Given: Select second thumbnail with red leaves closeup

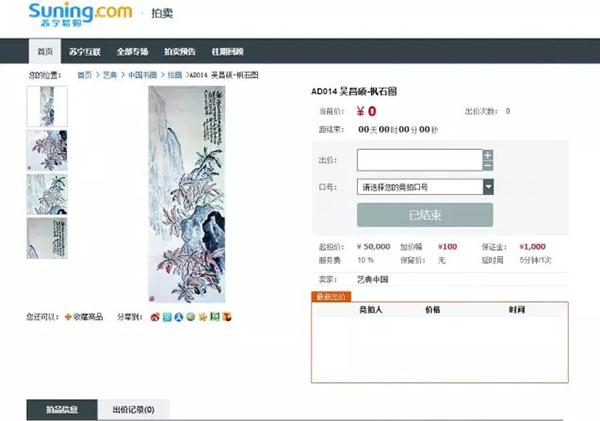Looking at the screenshot, I should tap(47, 150).
